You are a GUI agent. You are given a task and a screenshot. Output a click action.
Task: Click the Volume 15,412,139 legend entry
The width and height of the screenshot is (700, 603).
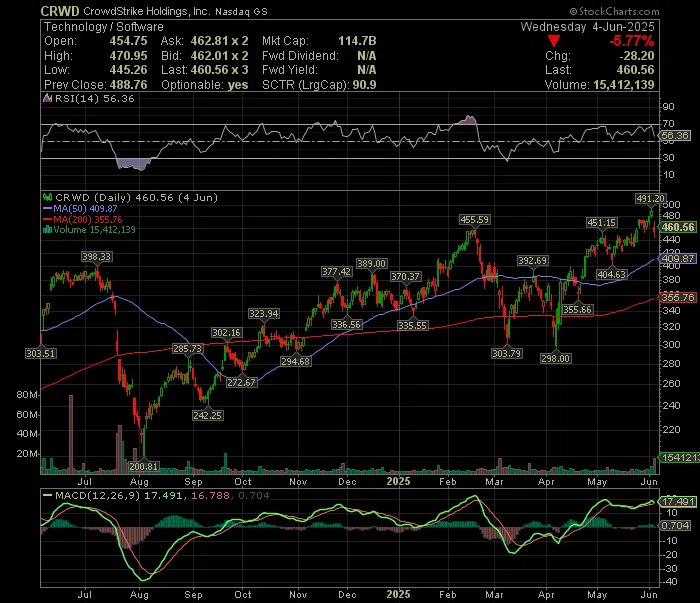[89, 230]
